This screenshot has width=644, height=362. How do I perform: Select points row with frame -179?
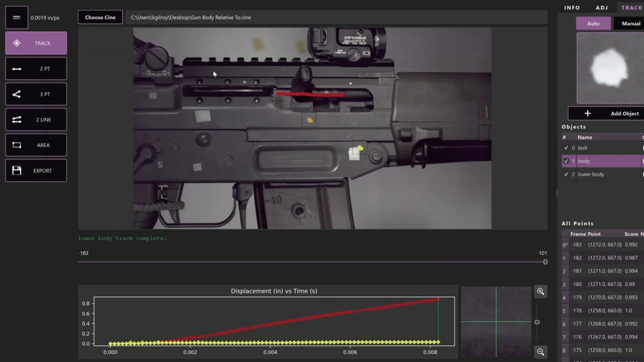603,298
